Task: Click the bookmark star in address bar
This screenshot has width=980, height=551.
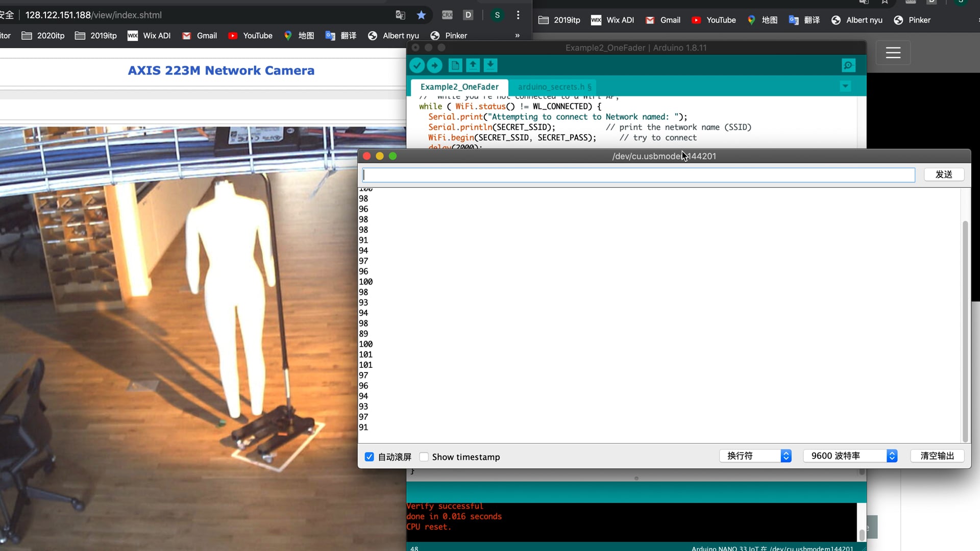Action: (421, 15)
